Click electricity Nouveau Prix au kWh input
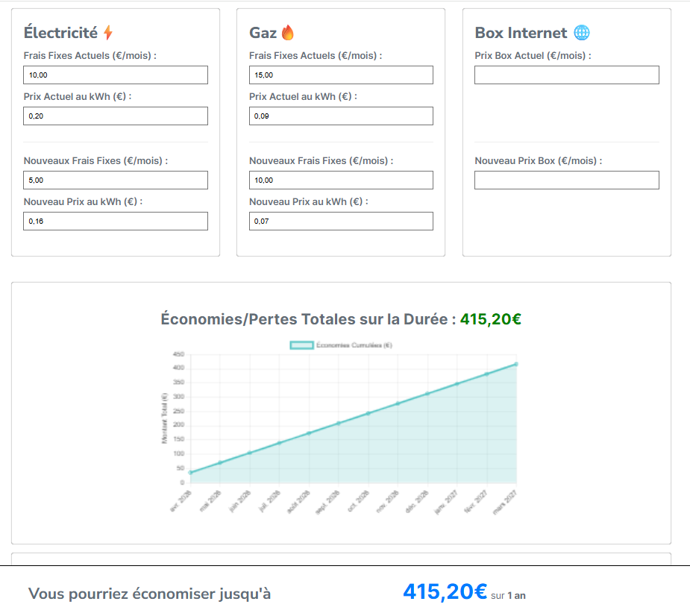This screenshot has width=690, height=616. [x=116, y=221]
